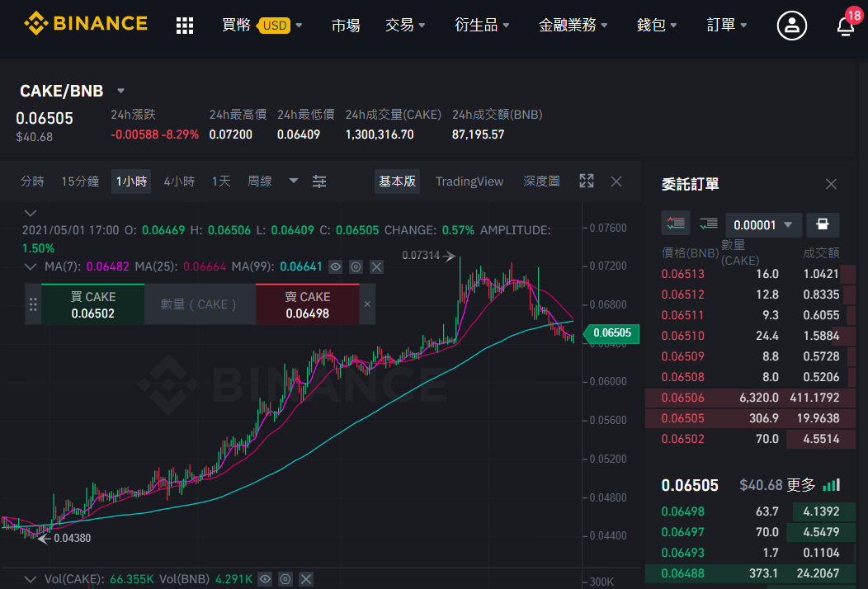Open 交易 dropdown menu
This screenshot has width=868, height=589.
point(405,25)
